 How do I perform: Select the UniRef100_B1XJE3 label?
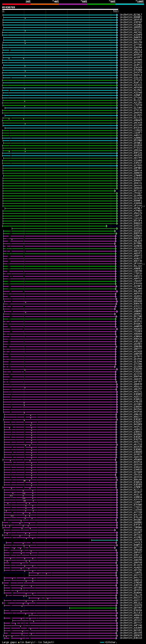point(131,612)
